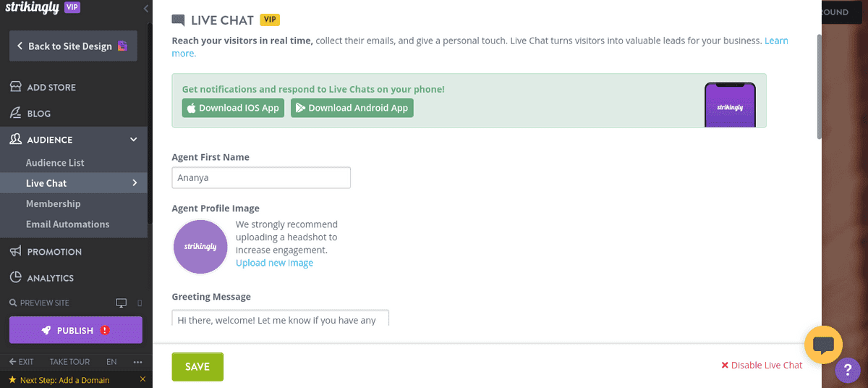Click the Analytics pie chart icon
The image size is (868, 388).
pyautogui.click(x=15, y=278)
